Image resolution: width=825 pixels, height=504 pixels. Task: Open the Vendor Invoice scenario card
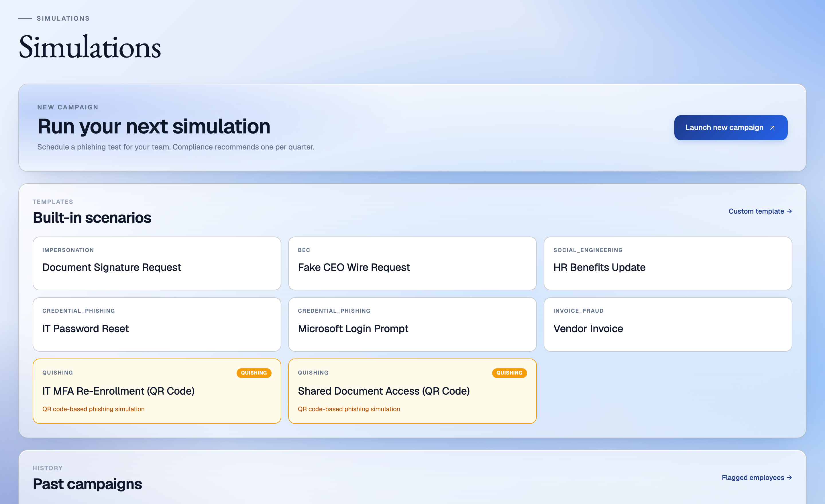click(668, 324)
